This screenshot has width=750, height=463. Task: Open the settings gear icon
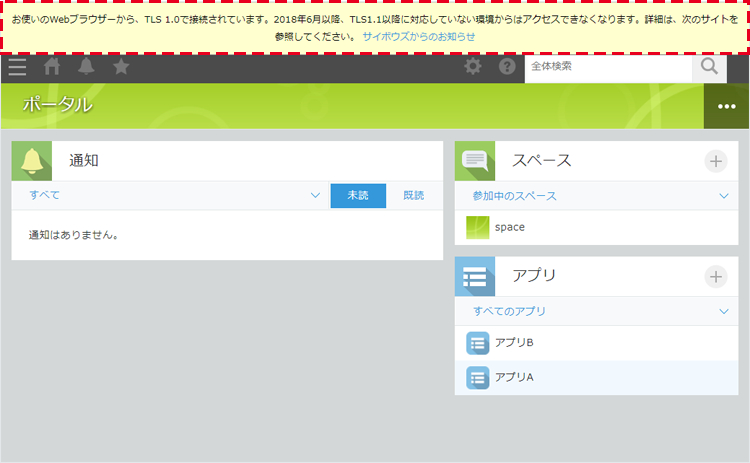(x=473, y=67)
